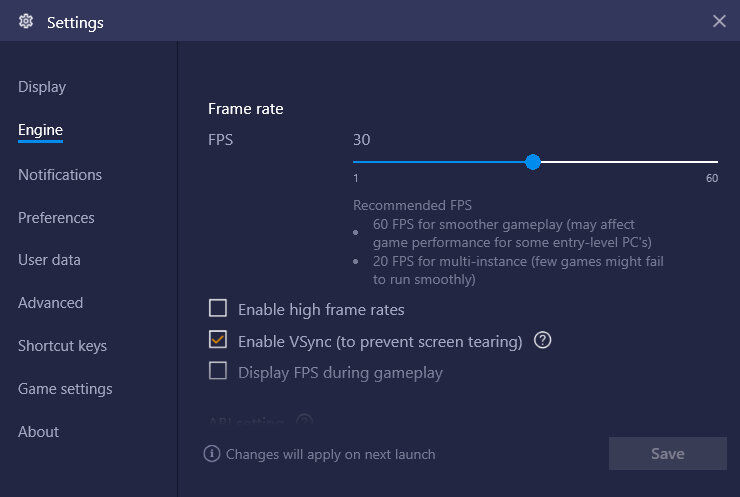
Task: Click the FPS slider track near 60
Action: [712, 162]
